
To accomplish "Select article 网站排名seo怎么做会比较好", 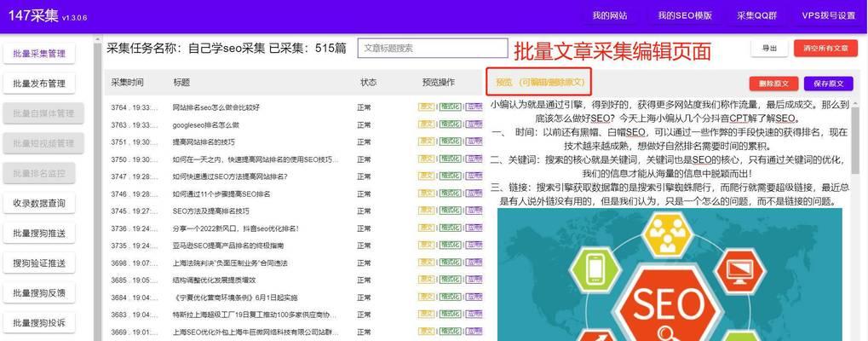I will click(x=216, y=107).
